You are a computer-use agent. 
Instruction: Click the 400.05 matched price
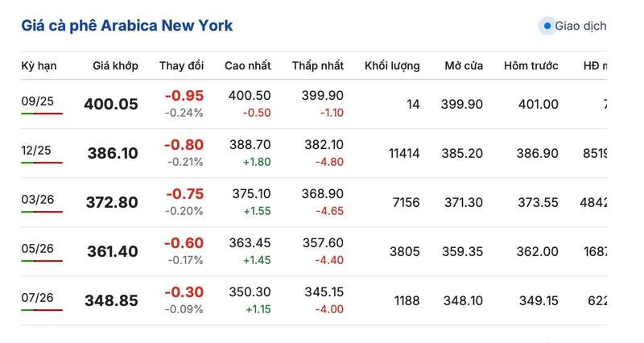click(111, 104)
